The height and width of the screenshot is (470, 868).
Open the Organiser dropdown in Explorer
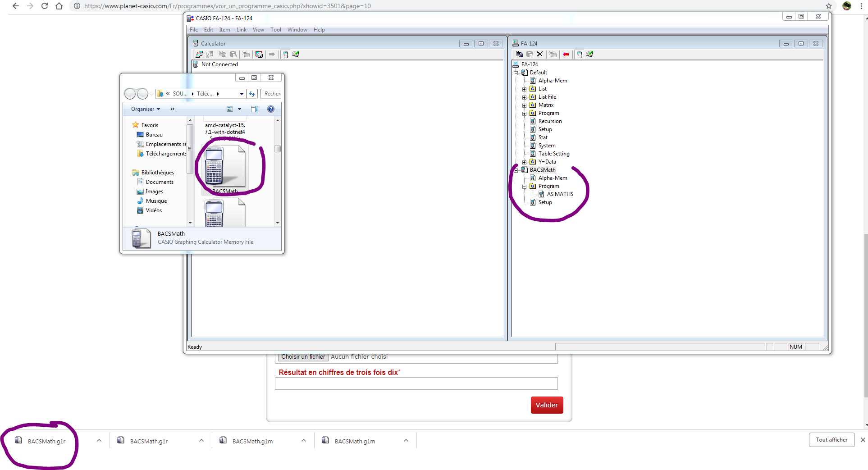tap(146, 109)
